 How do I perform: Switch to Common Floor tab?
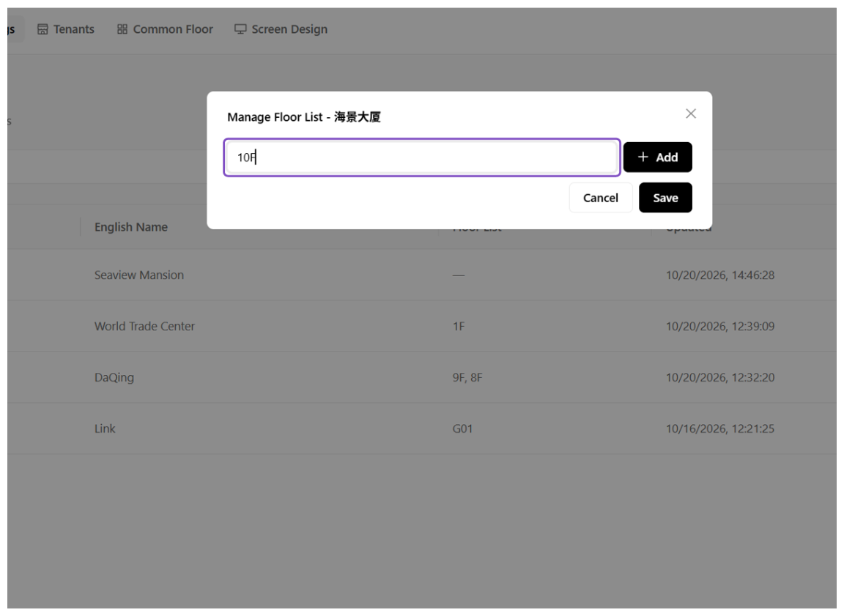166,29
